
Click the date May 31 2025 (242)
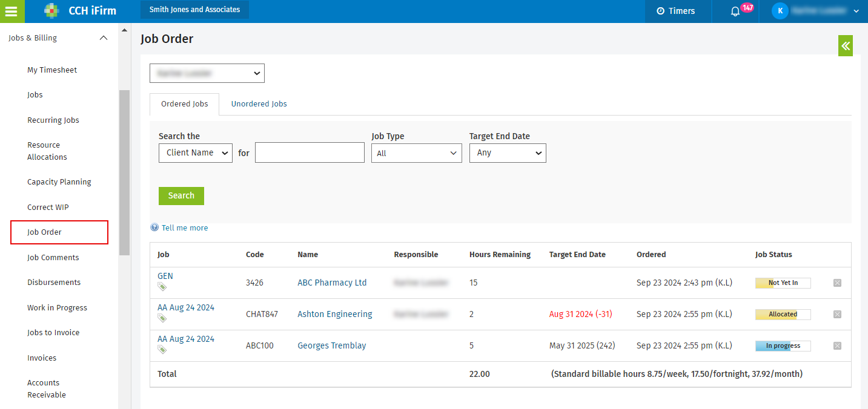pyautogui.click(x=582, y=345)
